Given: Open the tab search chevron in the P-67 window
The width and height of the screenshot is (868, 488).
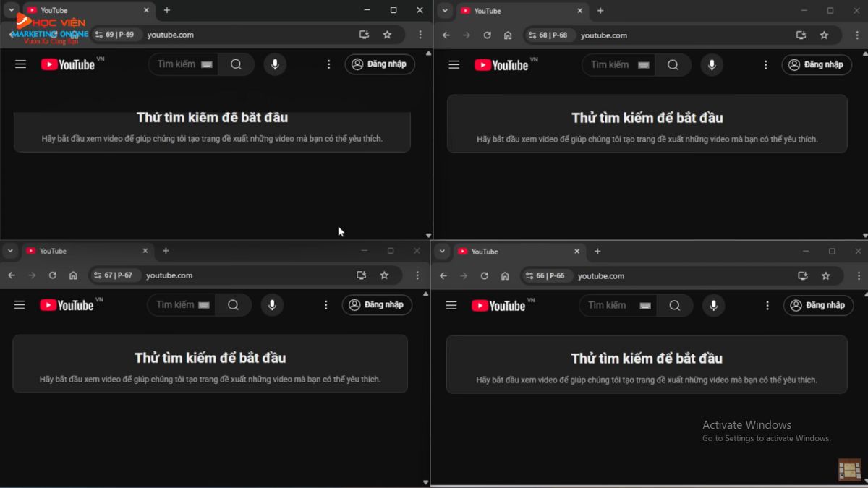Looking at the screenshot, I should pyautogui.click(x=10, y=251).
